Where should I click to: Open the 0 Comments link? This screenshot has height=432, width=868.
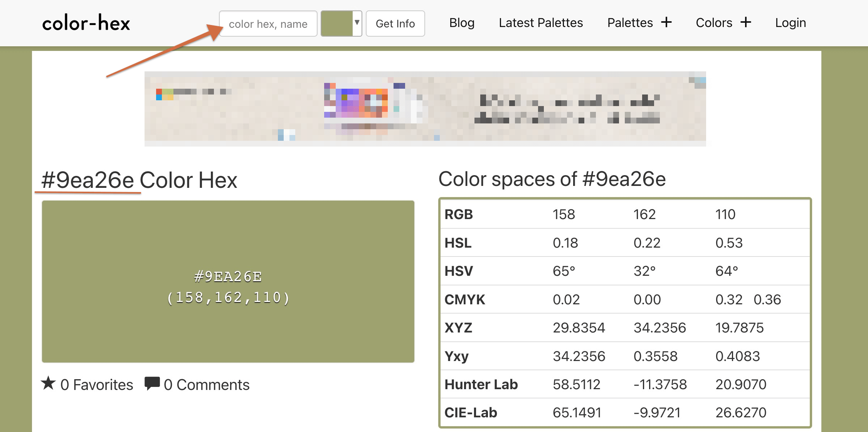(x=207, y=385)
